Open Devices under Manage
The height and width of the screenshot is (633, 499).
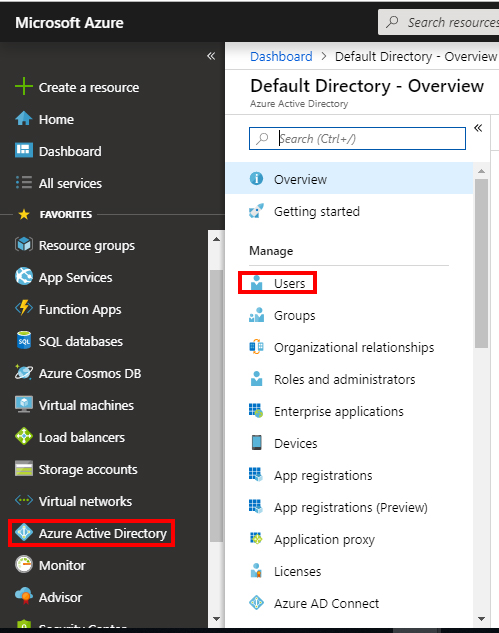pyautogui.click(x=296, y=444)
